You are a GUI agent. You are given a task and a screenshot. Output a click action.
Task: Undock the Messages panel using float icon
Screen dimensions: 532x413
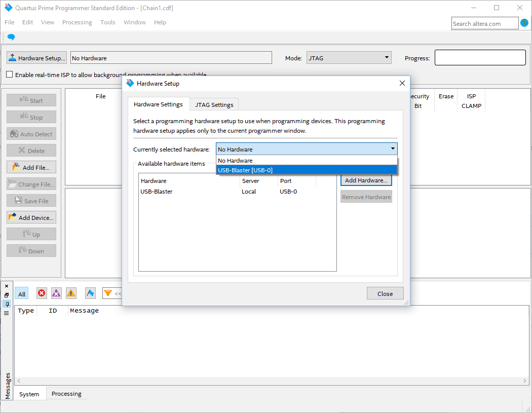[7, 295]
